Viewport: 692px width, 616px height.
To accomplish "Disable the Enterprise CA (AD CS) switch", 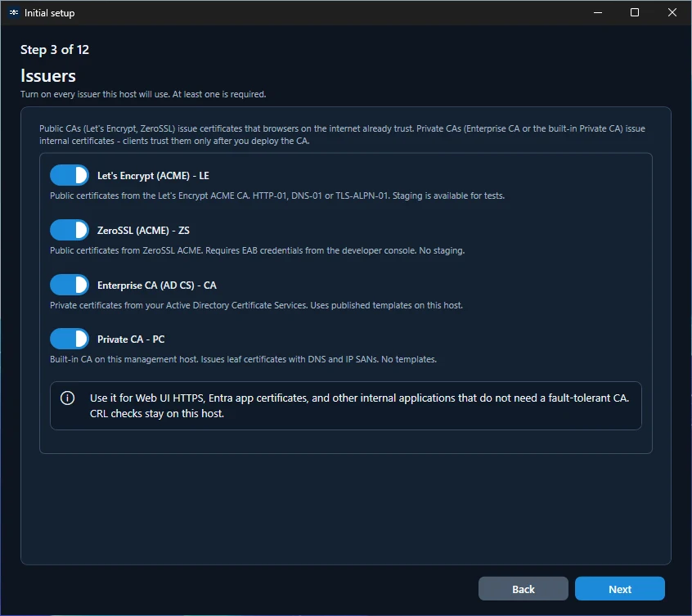I will pos(70,285).
